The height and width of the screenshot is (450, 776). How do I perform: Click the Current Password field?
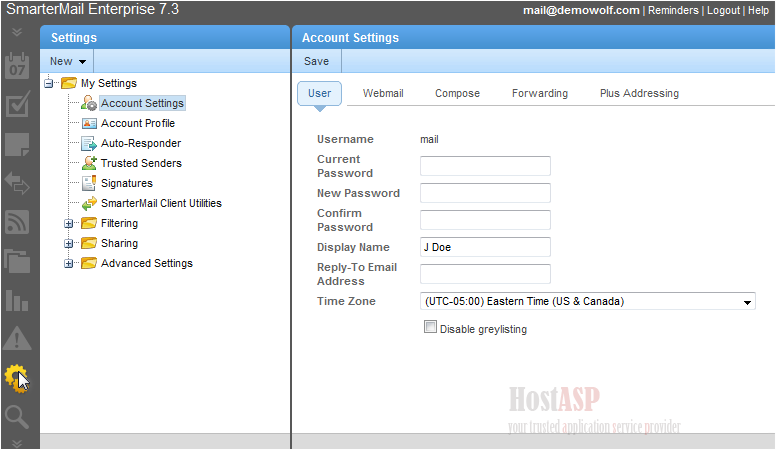point(485,166)
